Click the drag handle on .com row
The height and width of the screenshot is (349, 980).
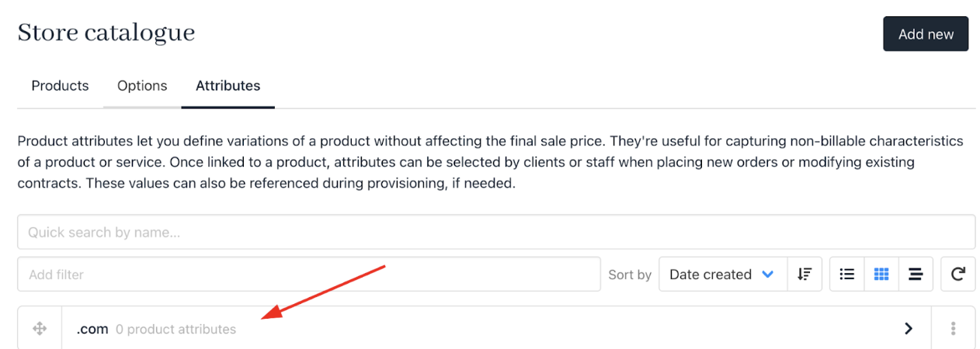tap(40, 329)
